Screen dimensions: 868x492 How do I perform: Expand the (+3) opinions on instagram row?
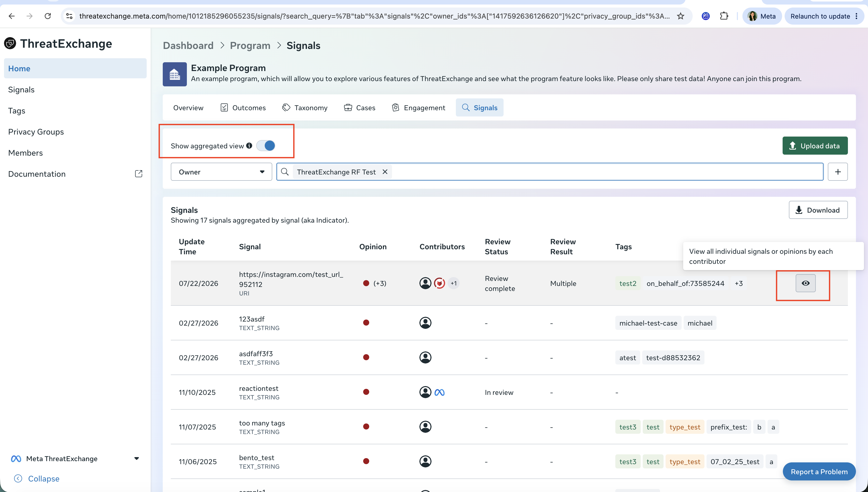point(380,283)
